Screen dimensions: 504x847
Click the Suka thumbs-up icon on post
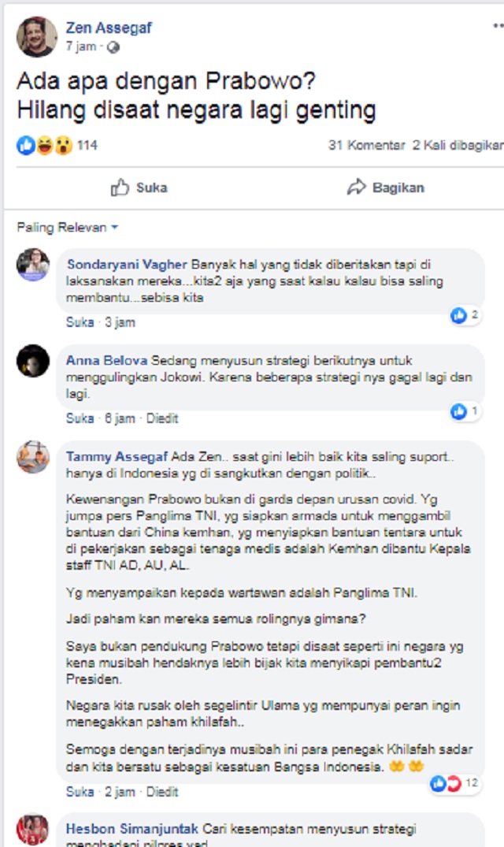(120, 188)
